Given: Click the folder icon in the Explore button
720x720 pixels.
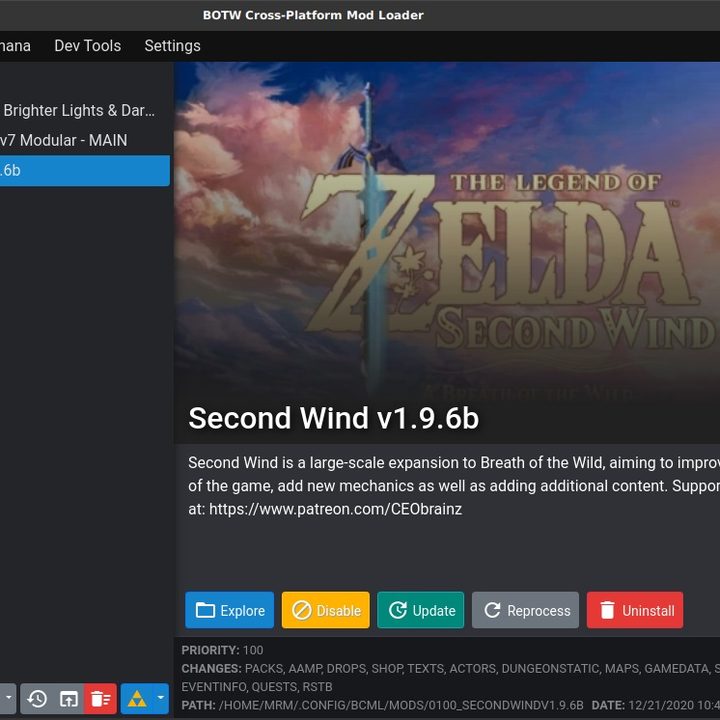Looking at the screenshot, I should (205, 610).
